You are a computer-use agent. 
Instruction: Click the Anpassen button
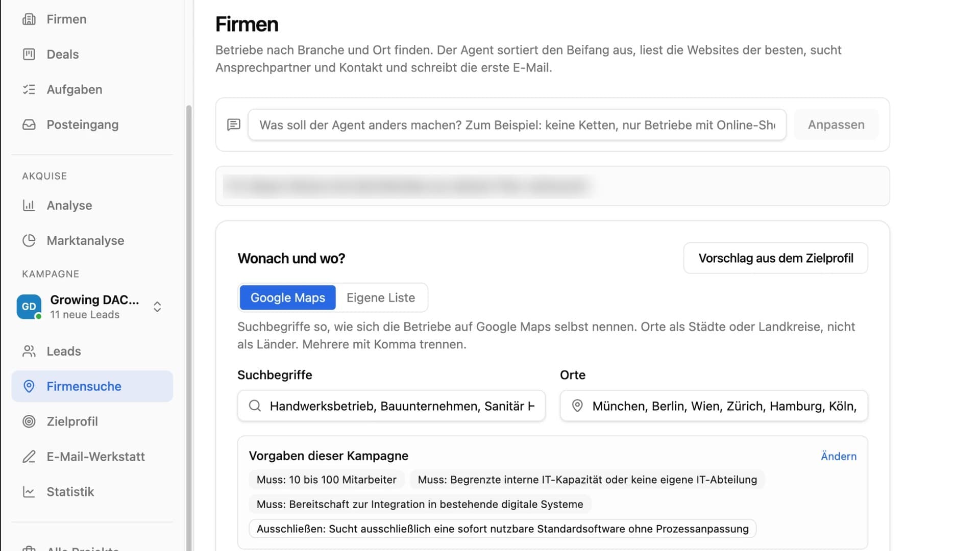[836, 125]
